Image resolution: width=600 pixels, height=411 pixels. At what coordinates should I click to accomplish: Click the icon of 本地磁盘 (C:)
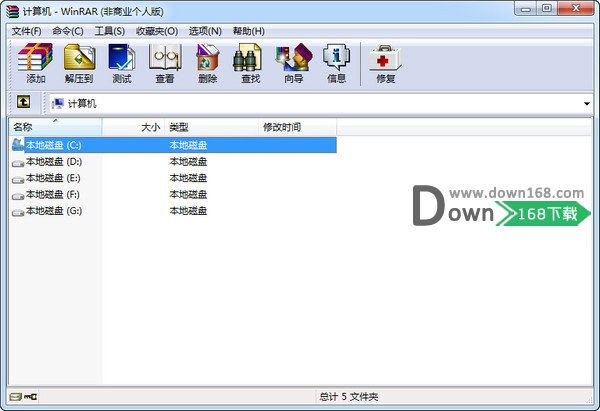click(18, 145)
